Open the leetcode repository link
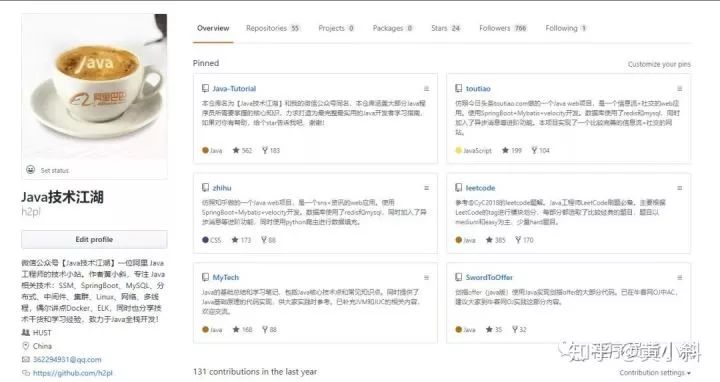Viewport: 720px width, 382px height. coord(480,188)
